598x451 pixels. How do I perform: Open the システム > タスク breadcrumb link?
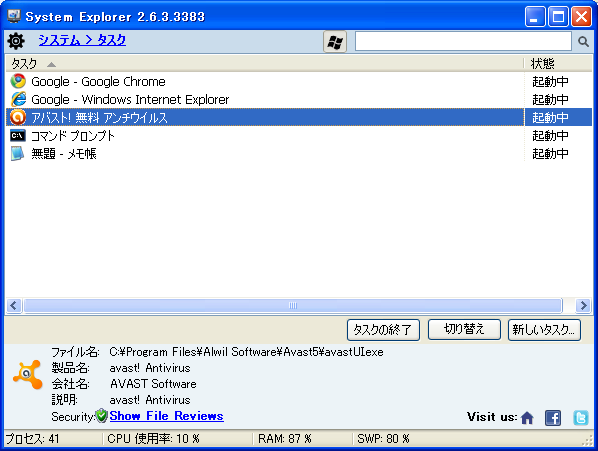(82, 40)
